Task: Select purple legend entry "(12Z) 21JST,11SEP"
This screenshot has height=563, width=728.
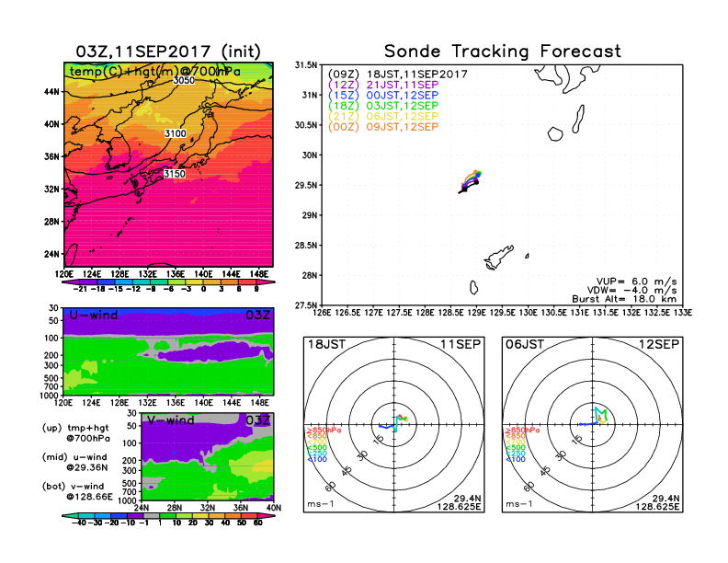Action: pyautogui.click(x=383, y=85)
